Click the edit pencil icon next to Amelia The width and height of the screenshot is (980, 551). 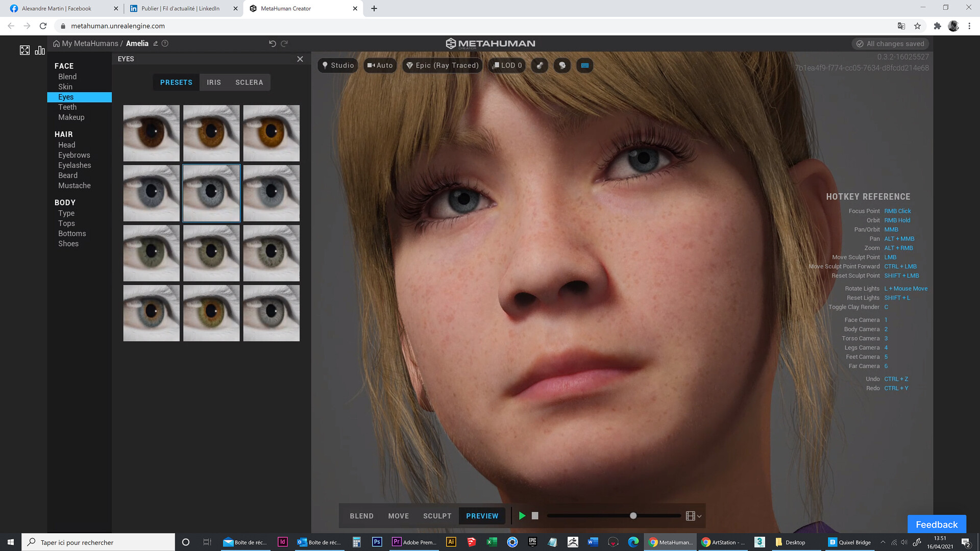tap(156, 43)
